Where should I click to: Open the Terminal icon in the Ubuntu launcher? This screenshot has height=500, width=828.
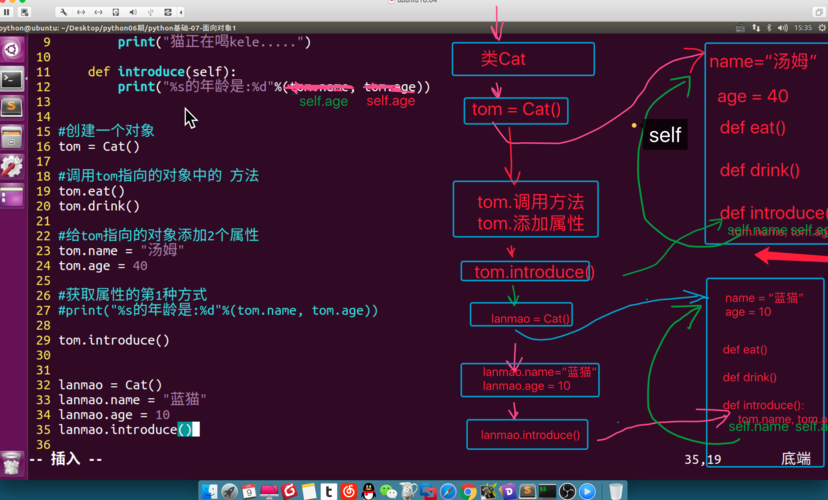coord(12,80)
